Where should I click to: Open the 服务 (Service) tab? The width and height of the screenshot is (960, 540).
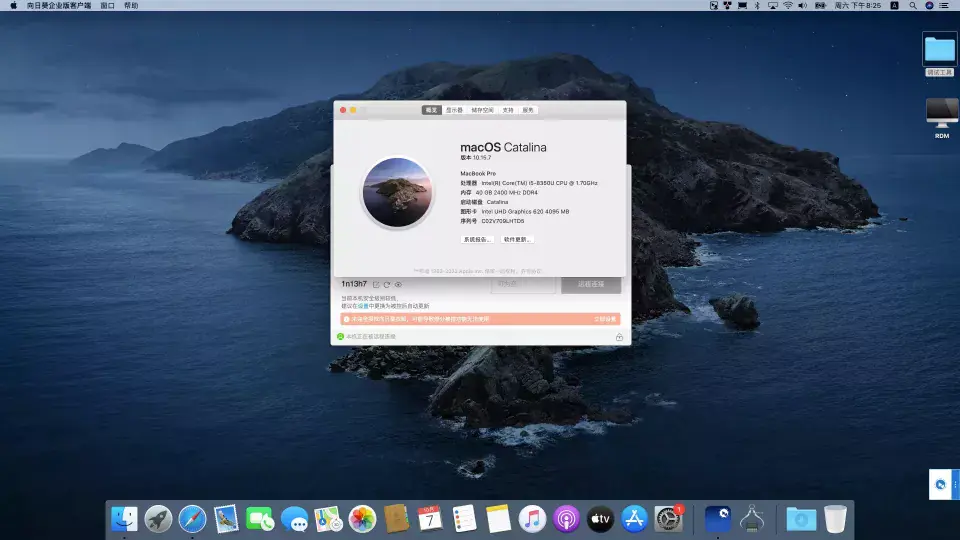pyautogui.click(x=528, y=110)
